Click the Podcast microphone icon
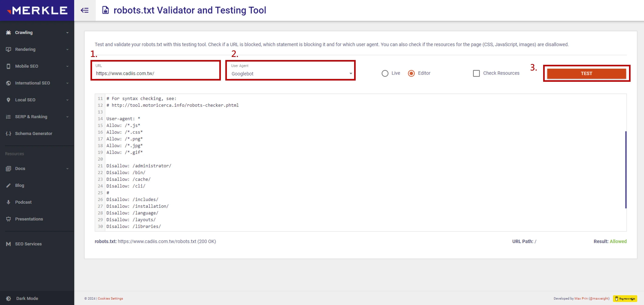The height and width of the screenshot is (305, 644). point(8,202)
